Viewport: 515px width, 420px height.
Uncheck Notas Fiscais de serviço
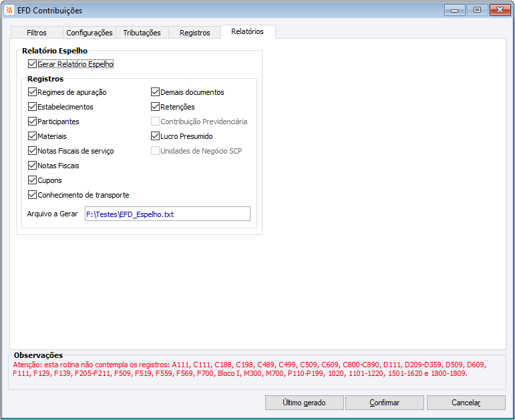tap(32, 151)
